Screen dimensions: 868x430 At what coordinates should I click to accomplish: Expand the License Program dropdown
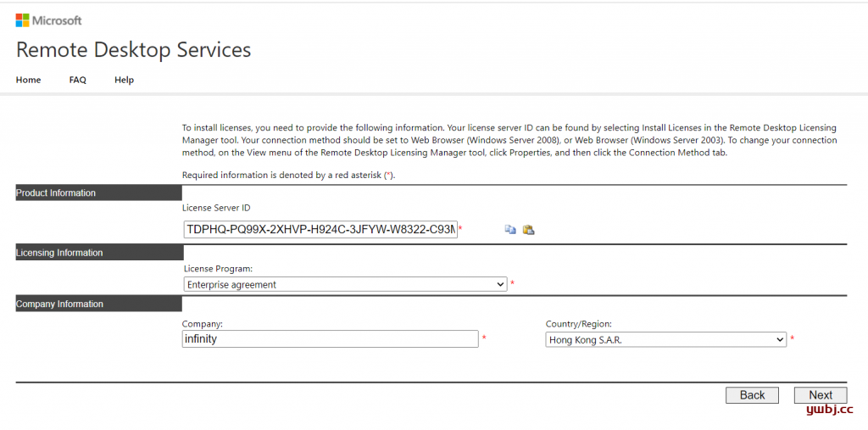pos(346,285)
